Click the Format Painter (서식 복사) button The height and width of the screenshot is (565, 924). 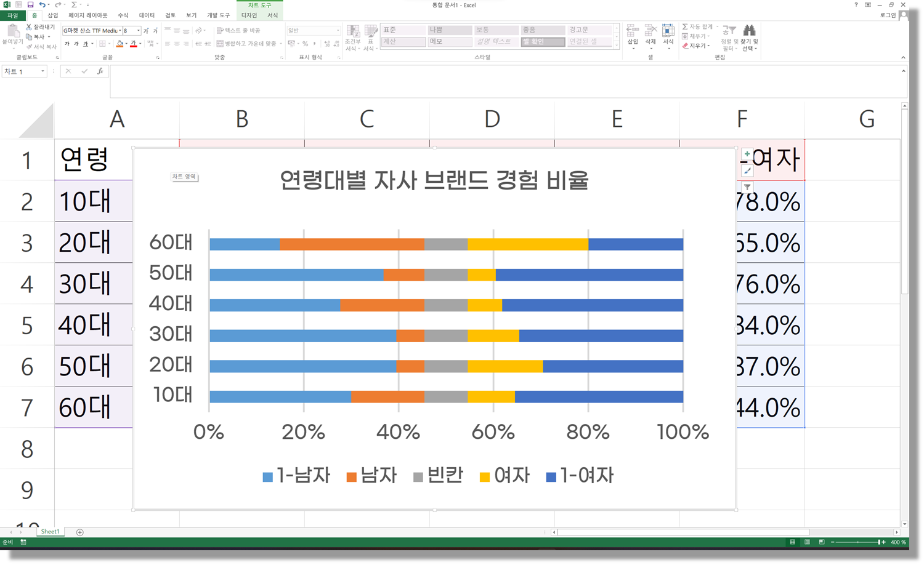coord(41,47)
